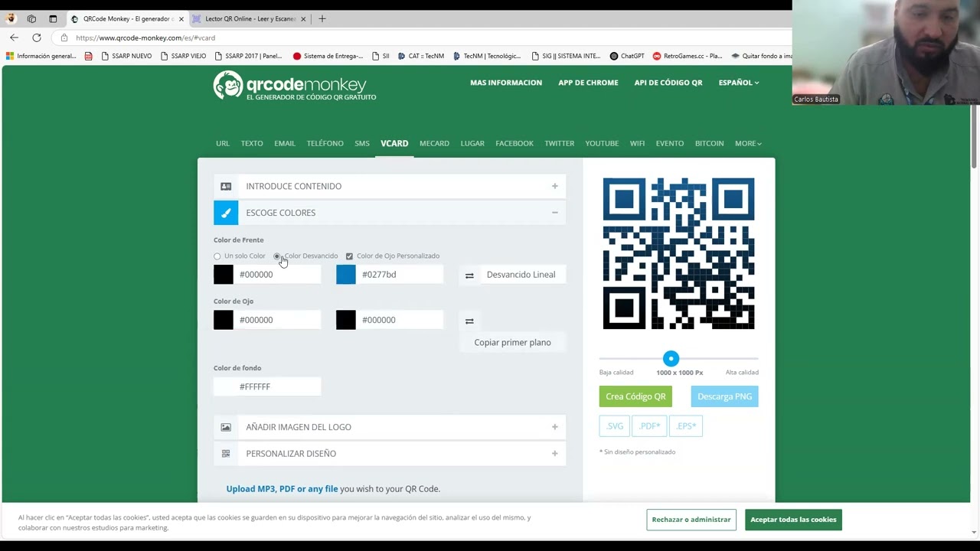The width and height of the screenshot is (980, 551).
Task: Open the Español language dropdown
Action: tap(739, 83)
